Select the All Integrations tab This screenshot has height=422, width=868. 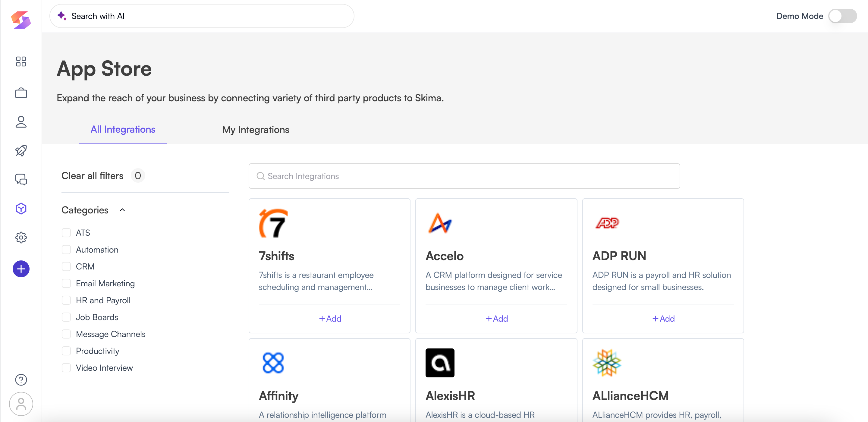(x=123, y=129)
